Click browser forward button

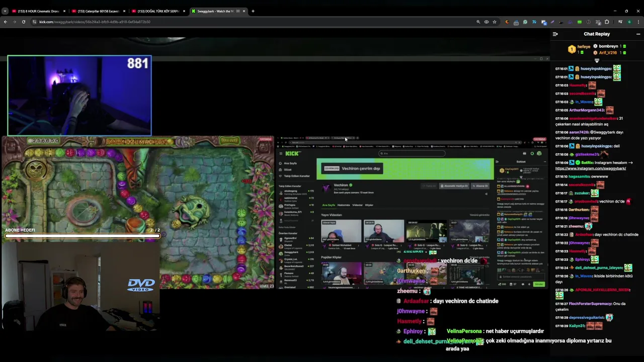[15, 22]
